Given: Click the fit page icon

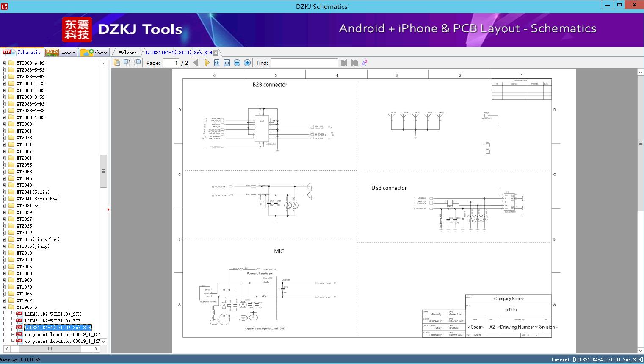Looking at the screenshot, I should 227,63.
